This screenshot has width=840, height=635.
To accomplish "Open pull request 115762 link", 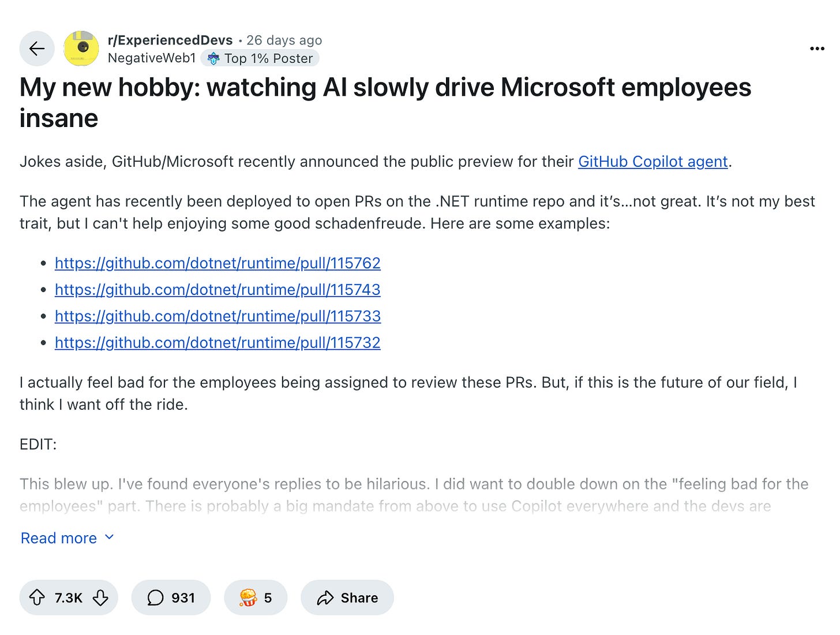I will pyautogui.click(x=217, y=263).
